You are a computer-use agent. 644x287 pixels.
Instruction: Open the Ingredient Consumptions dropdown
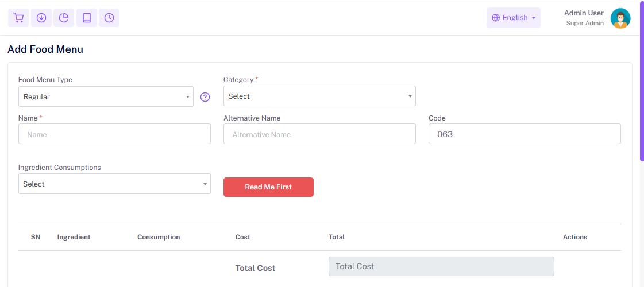(x=114, y=184)
